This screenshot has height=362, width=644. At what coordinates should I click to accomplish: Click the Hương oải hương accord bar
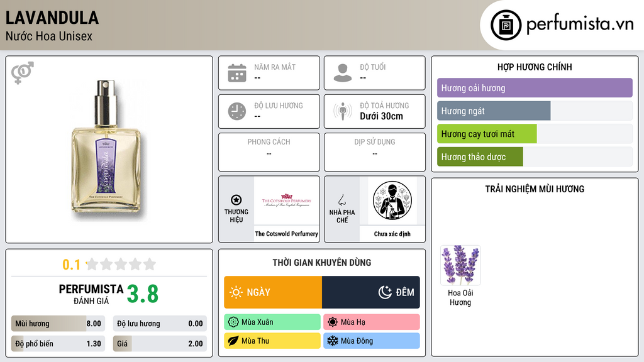535,88
